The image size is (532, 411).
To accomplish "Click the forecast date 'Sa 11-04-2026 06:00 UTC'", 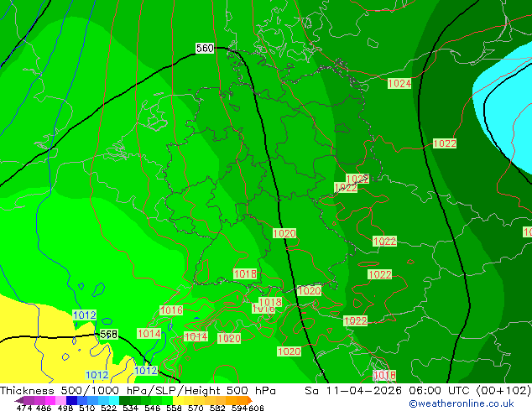I will tap(389, 391).
